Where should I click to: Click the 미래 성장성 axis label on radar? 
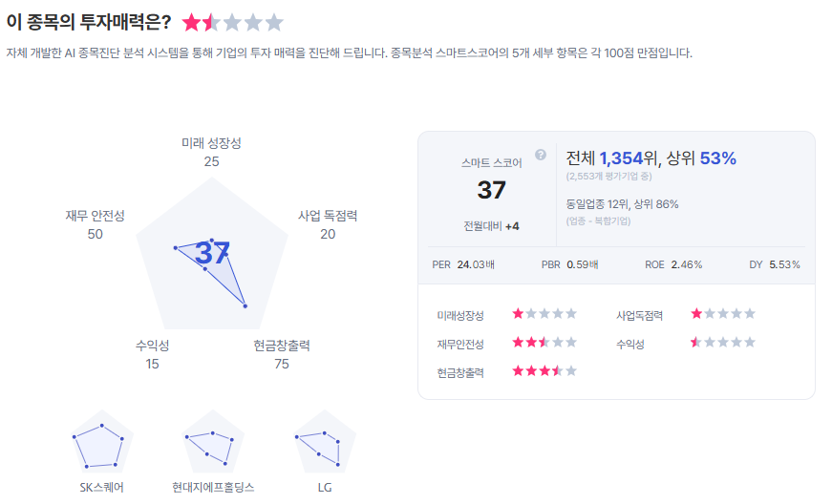(x=211, y=143)
